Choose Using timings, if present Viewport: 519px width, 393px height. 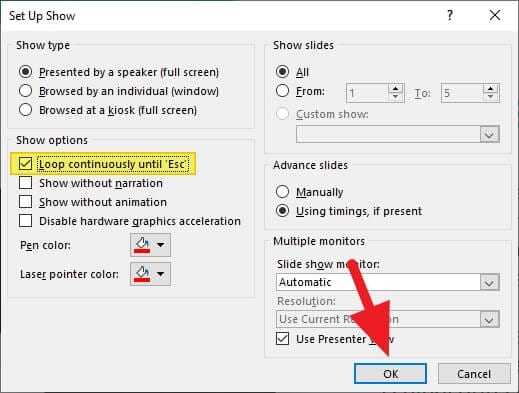point(282,211)
